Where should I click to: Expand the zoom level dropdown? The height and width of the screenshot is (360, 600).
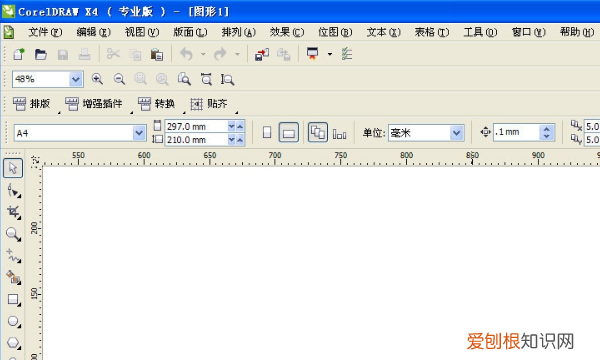(x=76, y=79)
